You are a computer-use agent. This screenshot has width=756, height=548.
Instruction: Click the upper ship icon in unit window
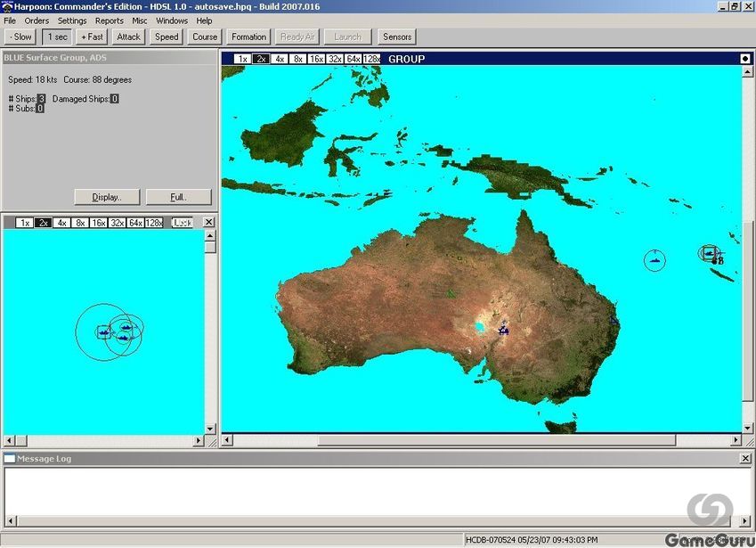[126, 327]
